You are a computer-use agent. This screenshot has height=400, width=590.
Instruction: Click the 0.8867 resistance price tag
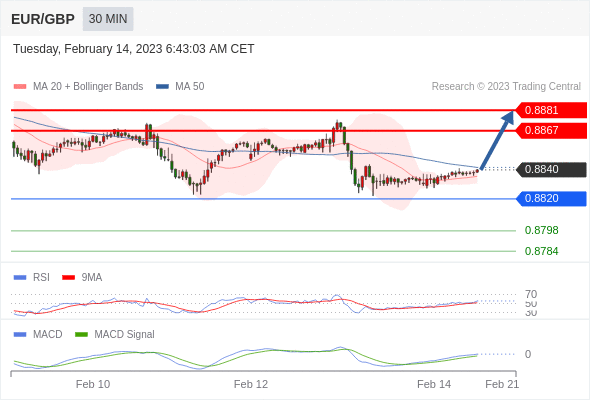pos(551,131)
